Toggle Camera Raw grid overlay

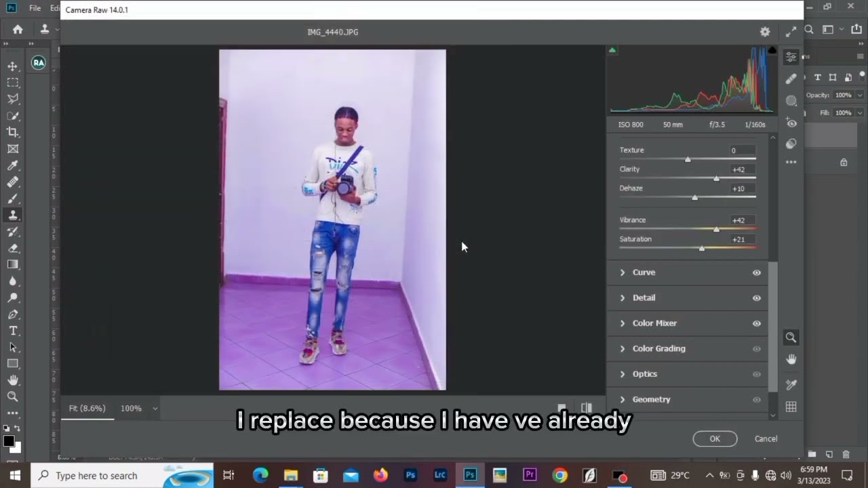click(x=791, y=407)
